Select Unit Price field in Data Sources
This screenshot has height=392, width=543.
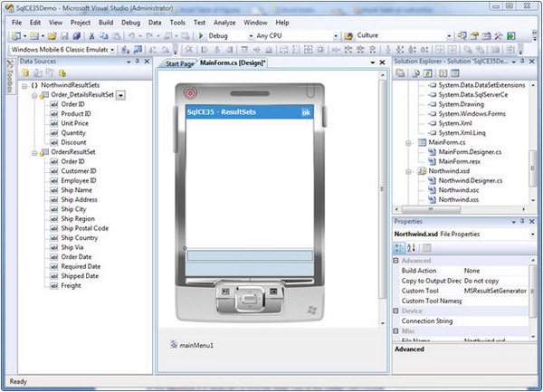tap(74, 124)
